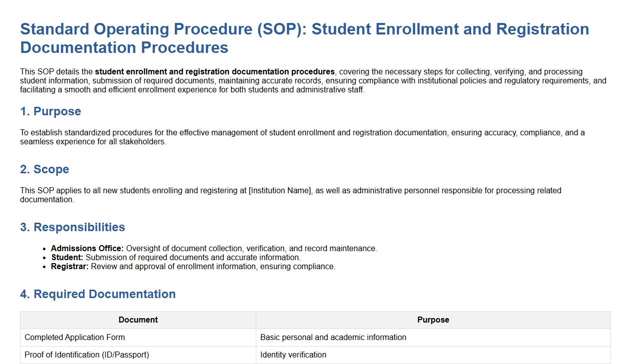Click the 'Document' table column header
This screenshot has width=631, height=364.
(138, 320)
